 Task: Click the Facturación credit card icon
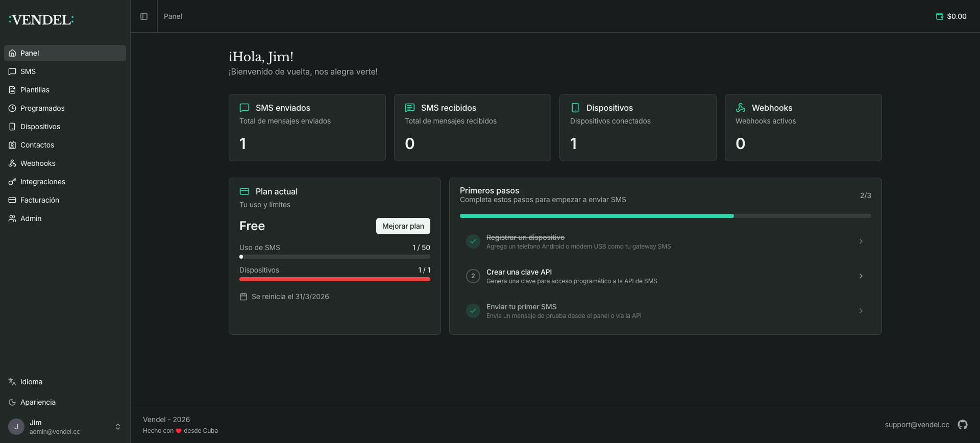point(12,200)
